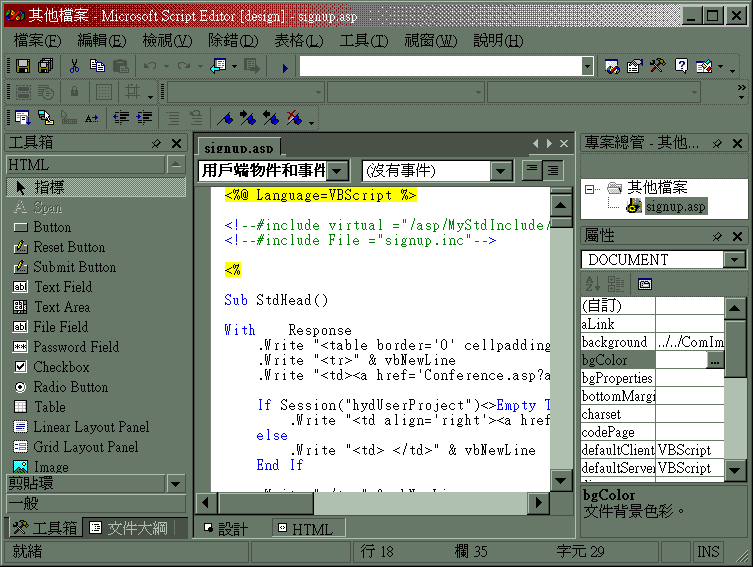Select signup.asp in project tree
753x567 pixels.
pos(675,206)
